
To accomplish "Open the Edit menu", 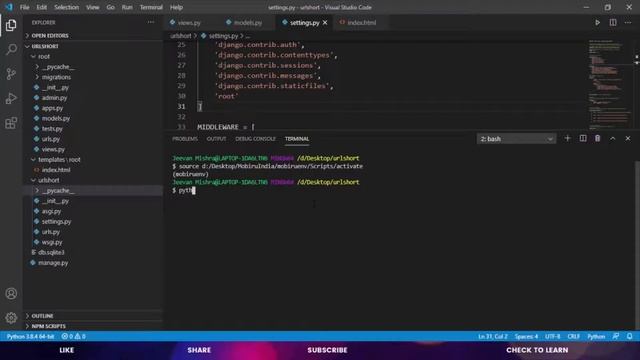I will [x=42, y=7].
